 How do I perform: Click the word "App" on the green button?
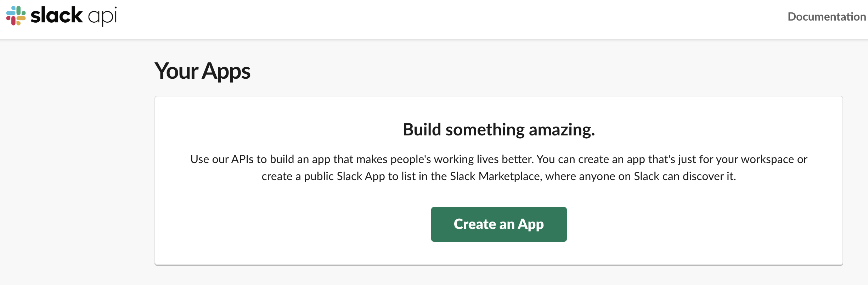pos(531,224)
